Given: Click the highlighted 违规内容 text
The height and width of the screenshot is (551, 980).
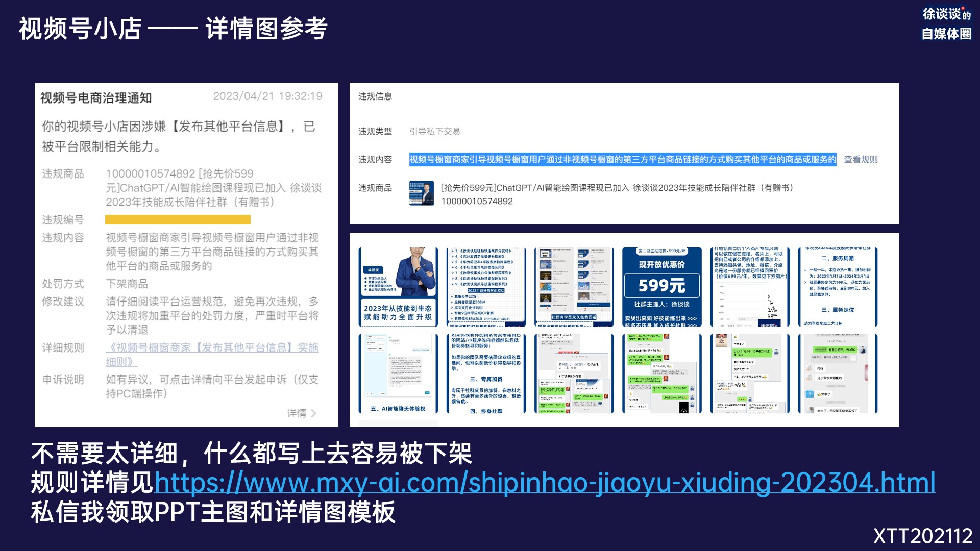Looking at the screenshot, I should (x=622, y=160).
